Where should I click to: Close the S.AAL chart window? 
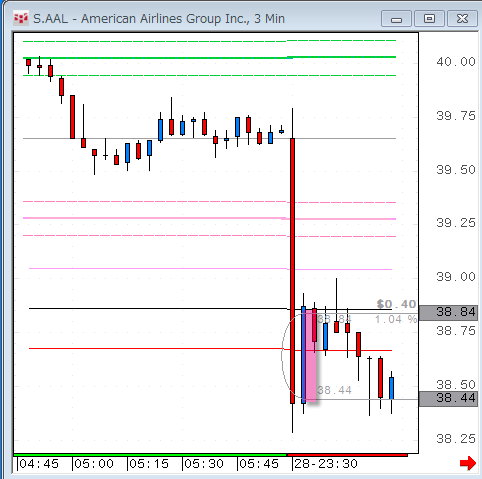tap(462, 19)
